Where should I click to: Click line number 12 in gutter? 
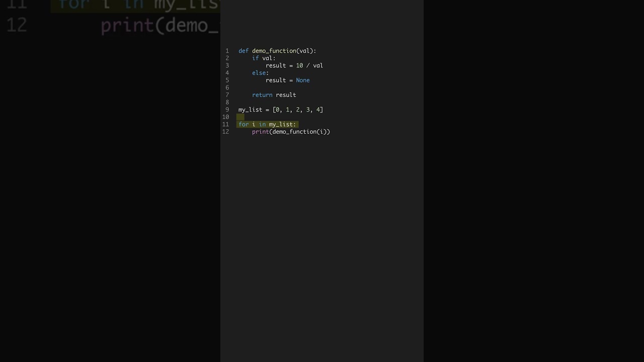tap(225, 132)
